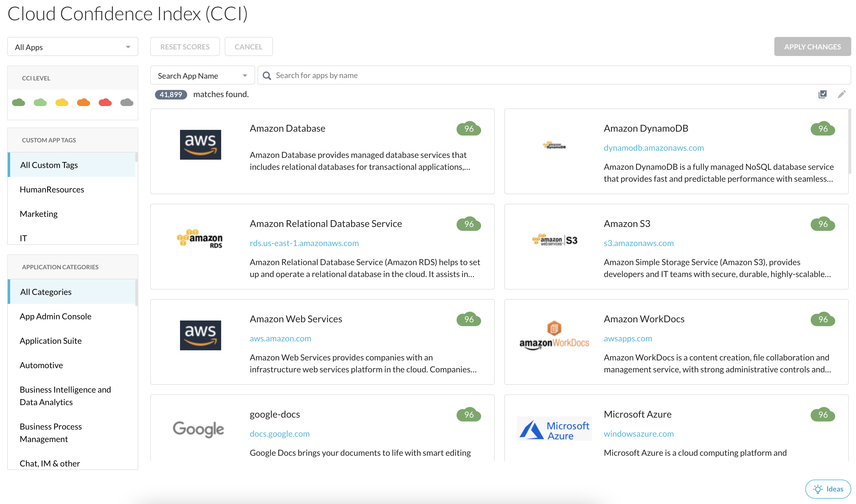The height and width of the screenshot is (504, 856).
Task: Filter by yellow CCI level cloud
Action: [x=62, y=102]
